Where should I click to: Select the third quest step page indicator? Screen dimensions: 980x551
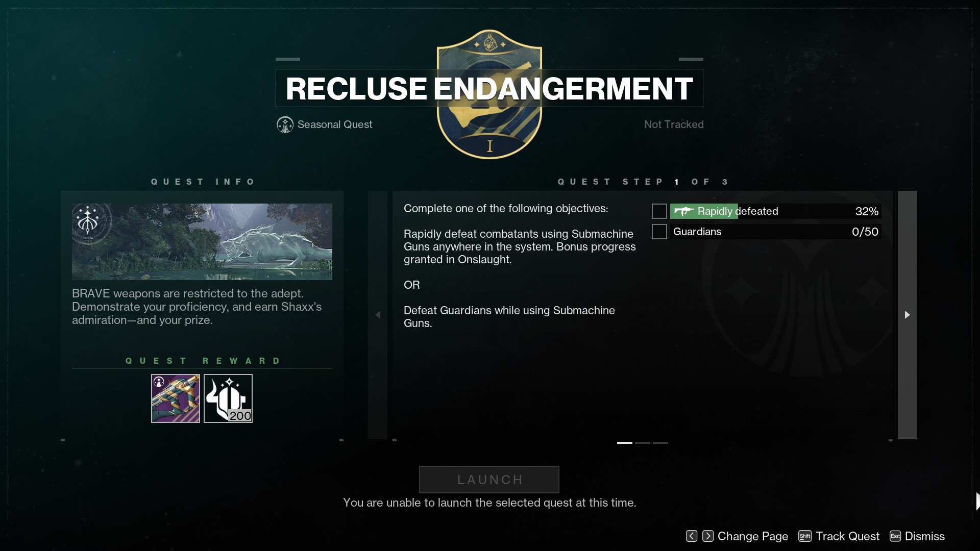point(660,443)
